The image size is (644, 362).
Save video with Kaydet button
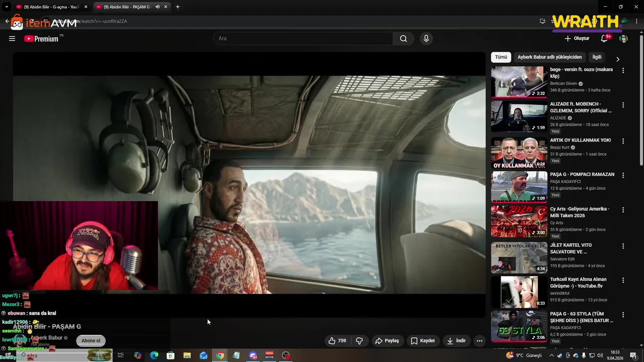pyautogui.click(x=423, y=341)
